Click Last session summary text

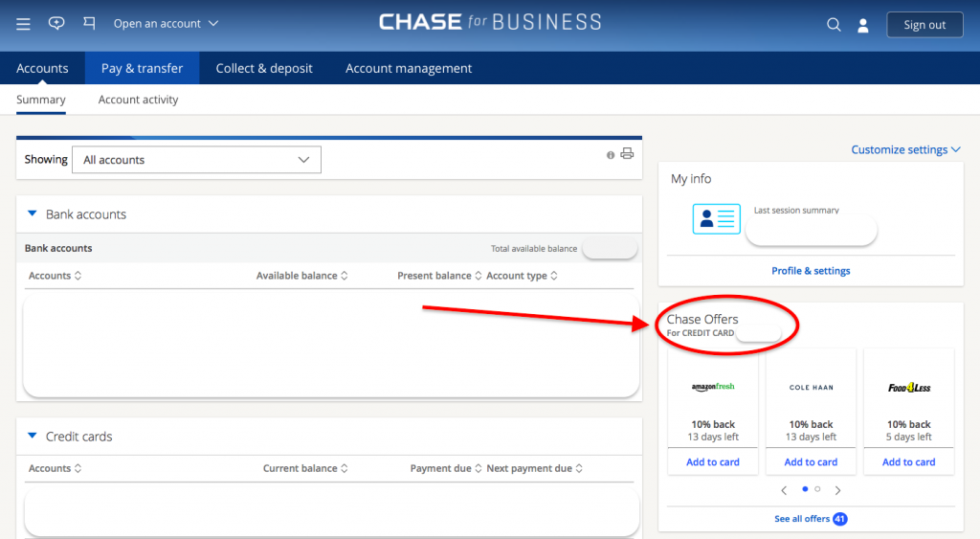(x=796, y=210)
